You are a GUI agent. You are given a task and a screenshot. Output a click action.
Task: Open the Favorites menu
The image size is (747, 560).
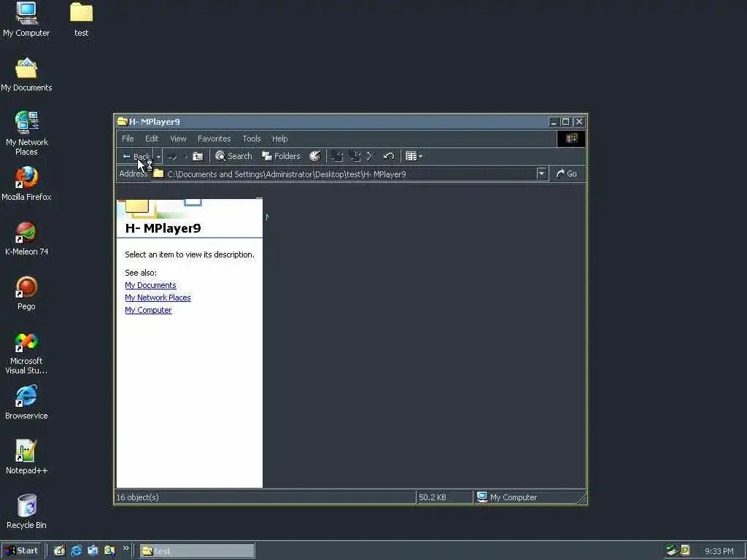[214, 139]
